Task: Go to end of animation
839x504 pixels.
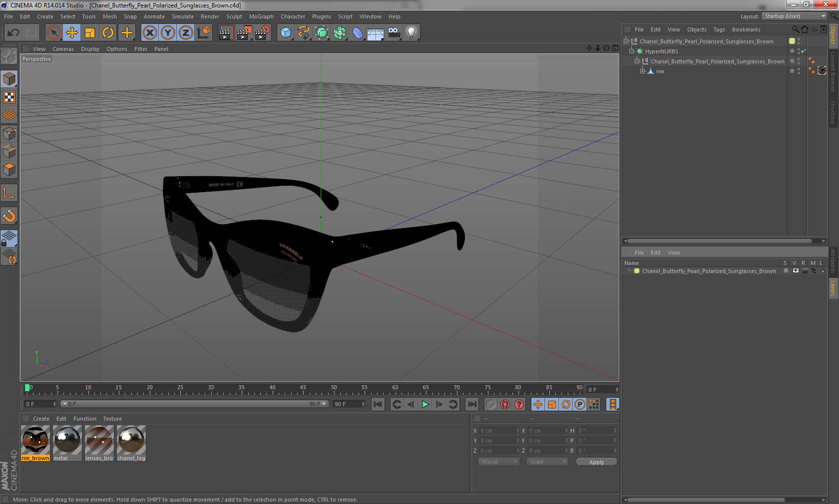Action: click(x=471, y=404)
